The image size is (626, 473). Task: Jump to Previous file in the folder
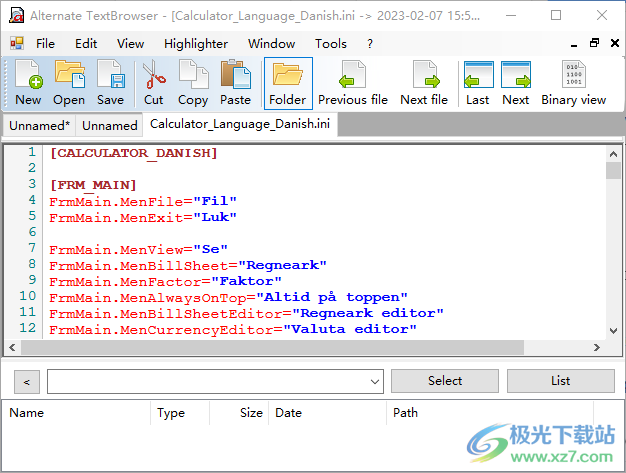352,82
